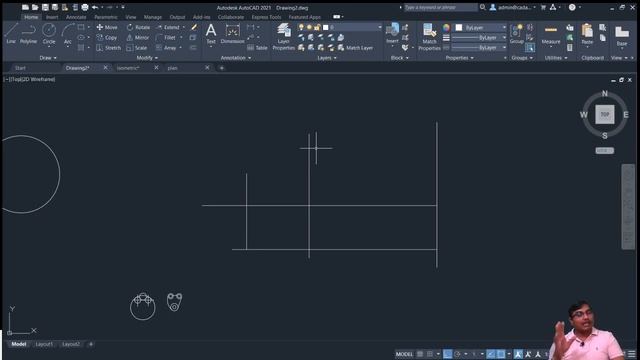Viewport: 640px width, 360px height.
Task: Open the Express Tools ribbon tab
Action: point(266,17)
